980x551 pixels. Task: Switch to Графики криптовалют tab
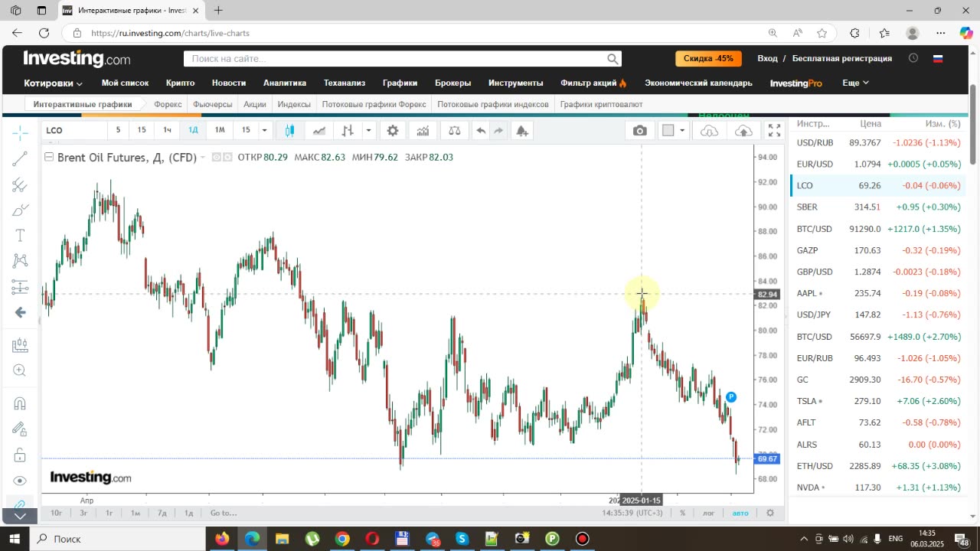(x=601, y=104)
